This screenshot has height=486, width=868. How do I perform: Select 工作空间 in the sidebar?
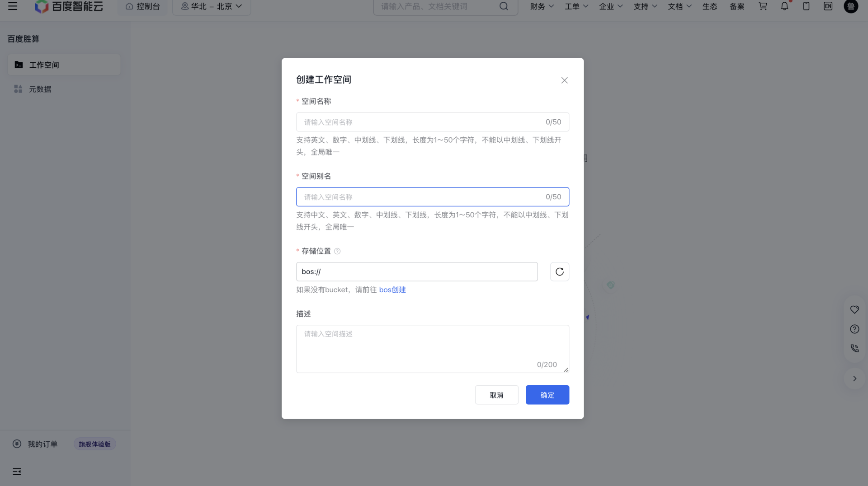(64, 65)
